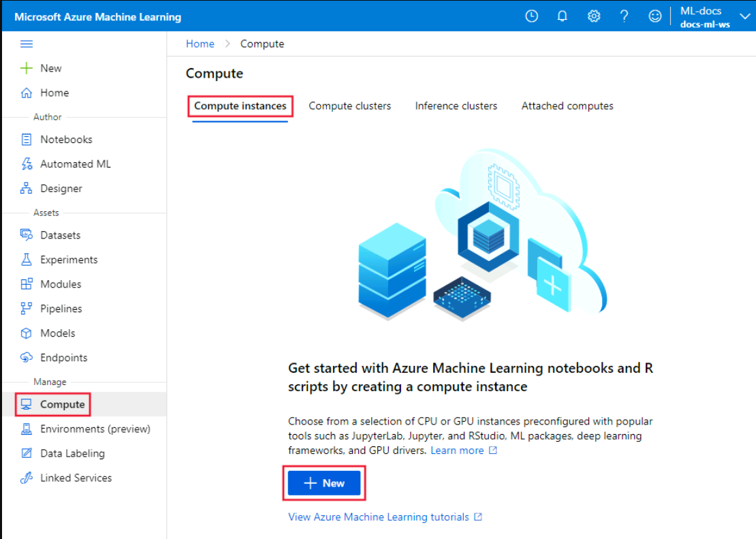Image resolution: width=756 pixels, height=539 pixels.
Task: Open Home label in the sidebar
Action: [54, 93]
